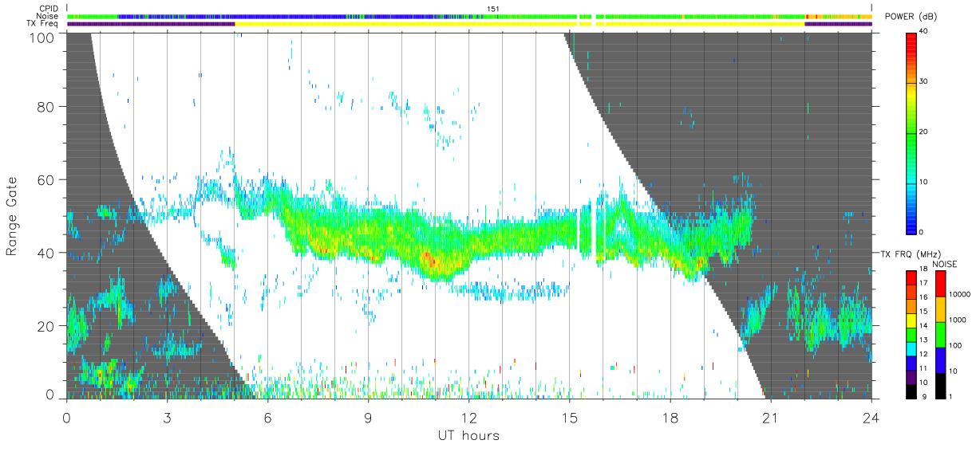The image size is (980, 452).
Task: Select the 3 tick on UT hours axis
Action: 168,416
